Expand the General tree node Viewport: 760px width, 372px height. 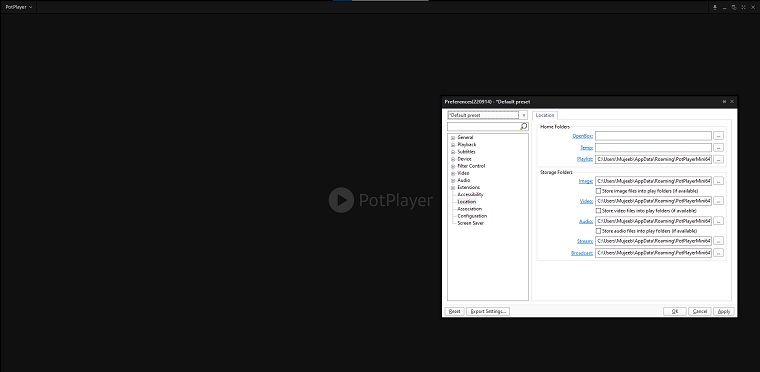(x=453, y=138)
